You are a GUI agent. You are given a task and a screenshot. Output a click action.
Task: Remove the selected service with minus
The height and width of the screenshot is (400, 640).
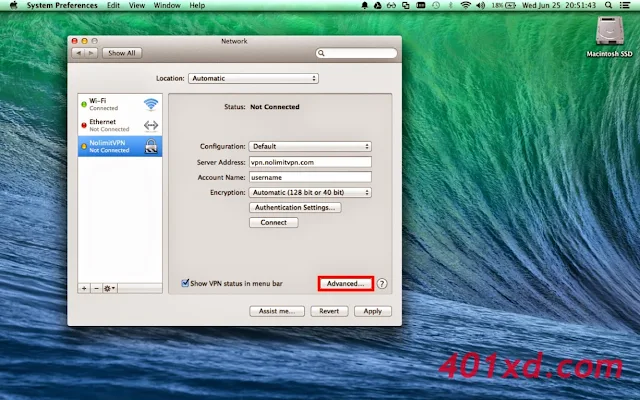click(96, 289)
